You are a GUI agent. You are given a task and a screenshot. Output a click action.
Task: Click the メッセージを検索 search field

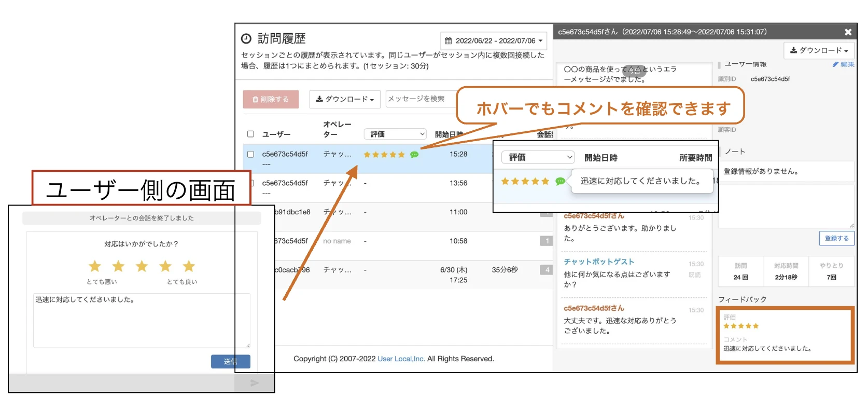421,99
